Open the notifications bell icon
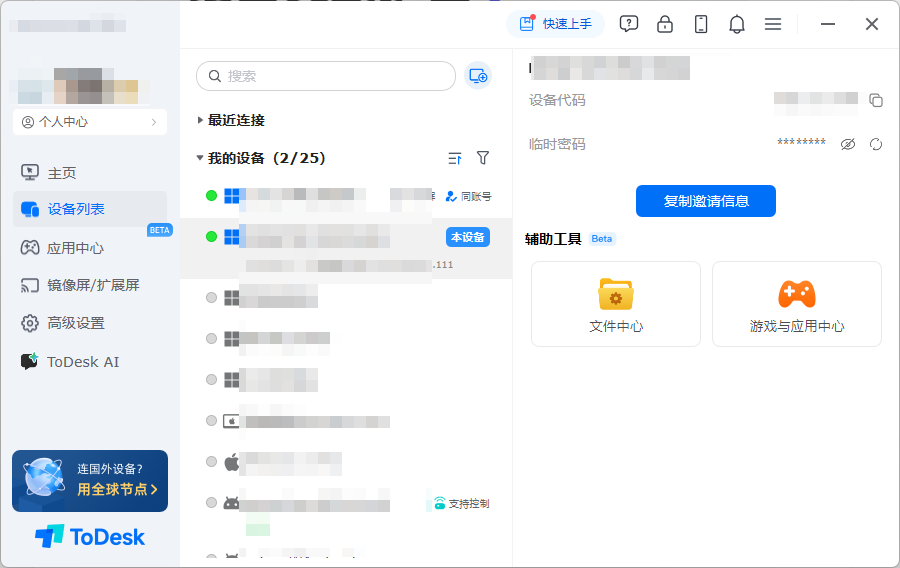The height and width of the screenshot is (568, 900). pyautogui.click(x=737, y=24)
